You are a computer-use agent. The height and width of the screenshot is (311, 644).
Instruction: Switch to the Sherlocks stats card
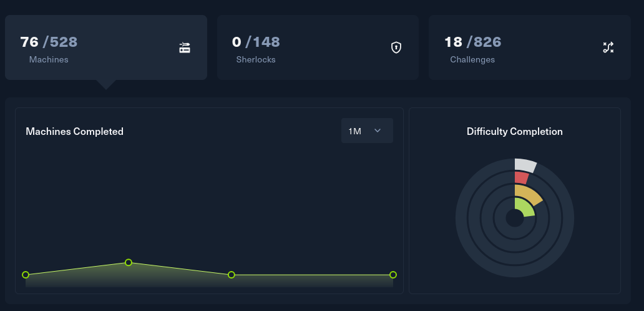point(318,47)
